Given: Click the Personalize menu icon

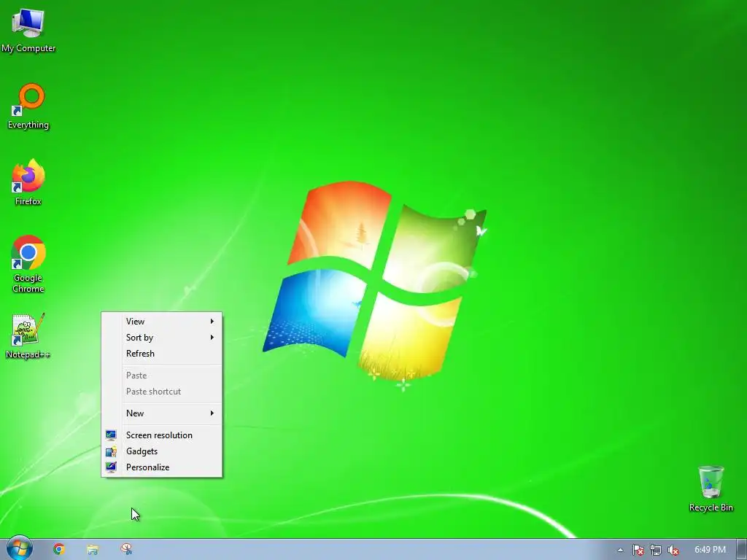Looking at the screenshot, I should pyautogui.click(x=111, y=467).
